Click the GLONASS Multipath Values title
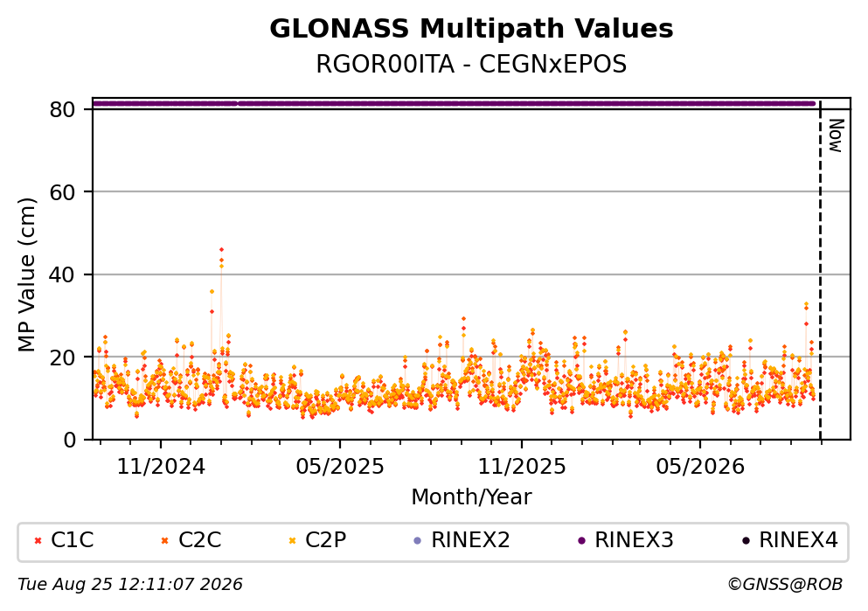 click(471, 29)
